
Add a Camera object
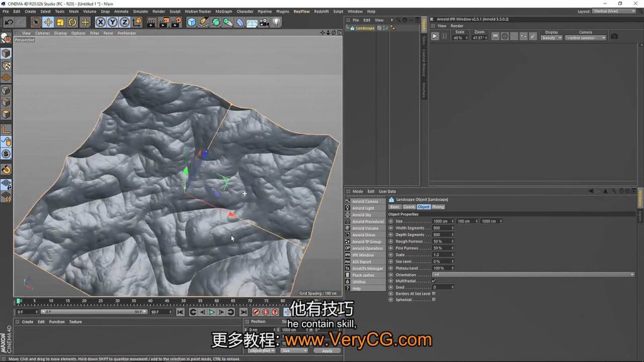(264, 22)
